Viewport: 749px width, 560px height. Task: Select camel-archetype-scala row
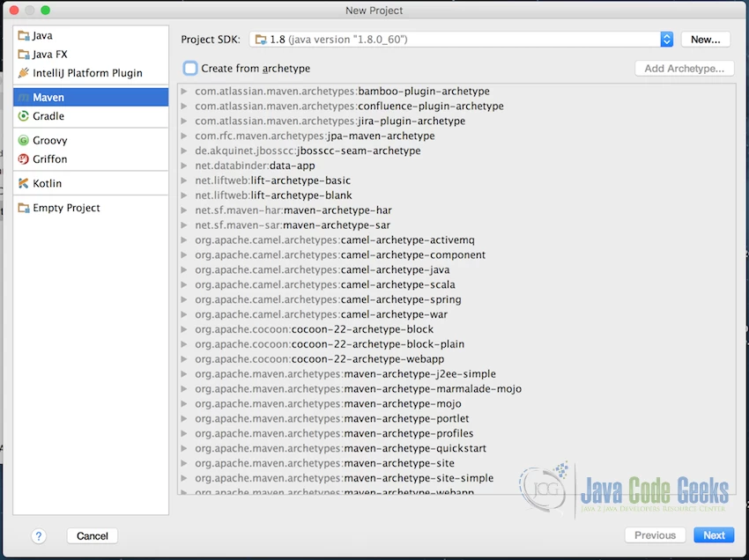tap(456, 284)
